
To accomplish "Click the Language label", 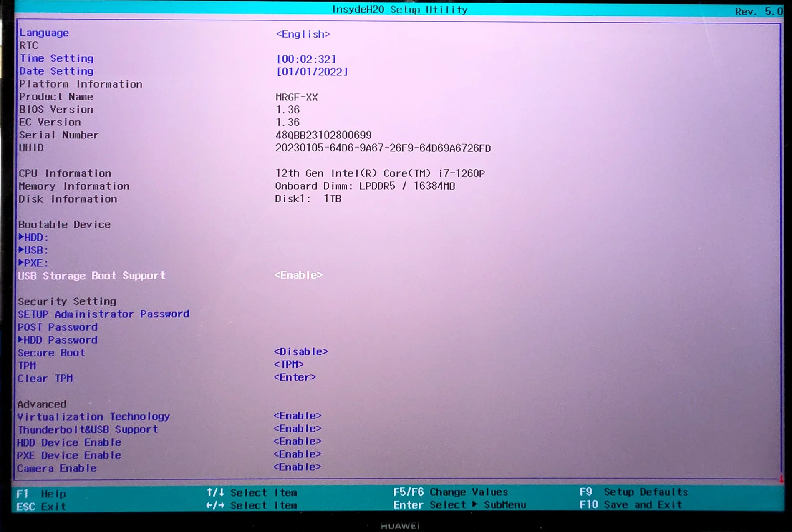I will (x=44, y=33).
